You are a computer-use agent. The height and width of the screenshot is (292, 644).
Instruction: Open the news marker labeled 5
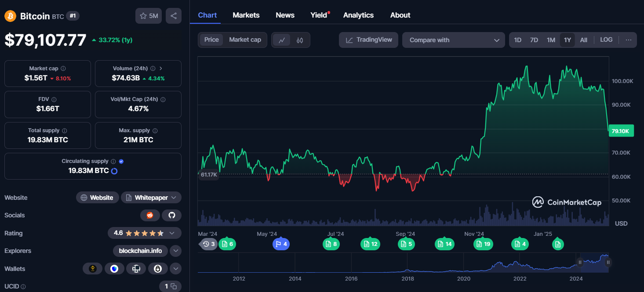coord(406,244)
